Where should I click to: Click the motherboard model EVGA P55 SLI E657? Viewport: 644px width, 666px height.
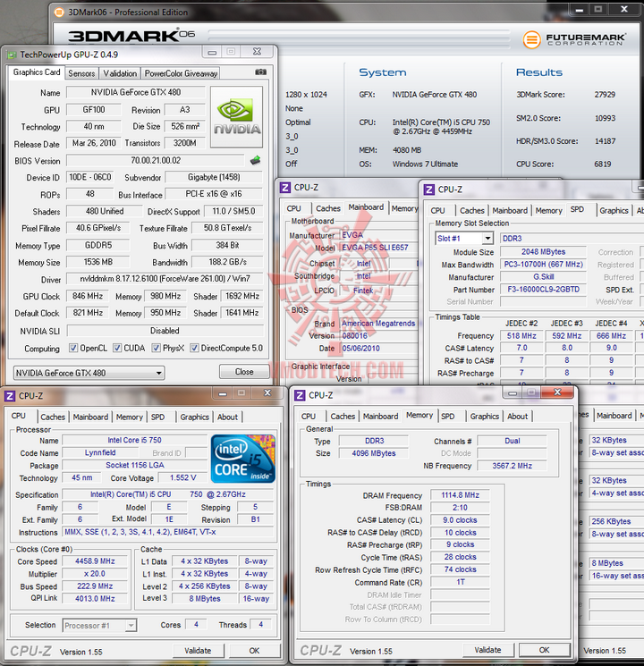tap(375, 248)
